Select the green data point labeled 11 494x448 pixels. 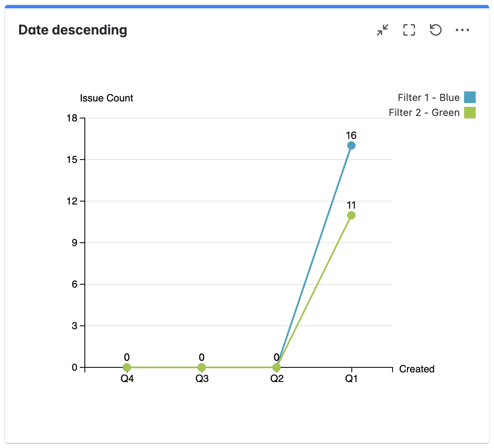[351, 214]
